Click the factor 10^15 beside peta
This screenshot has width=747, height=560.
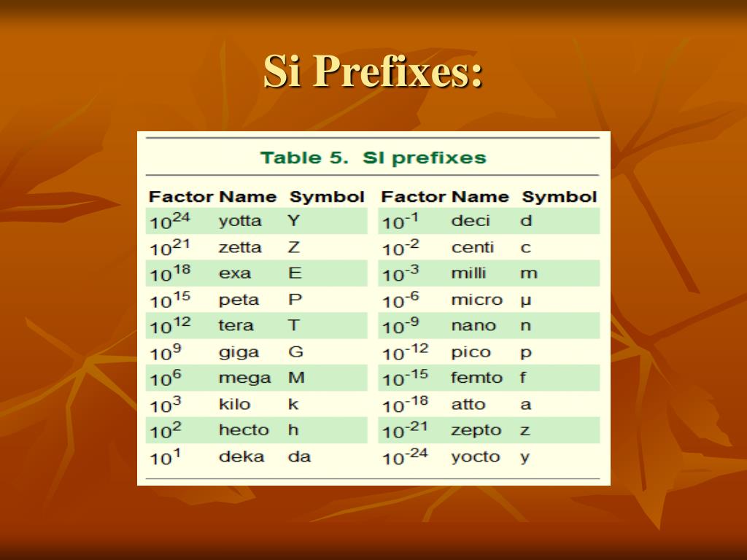coord(170,300)
